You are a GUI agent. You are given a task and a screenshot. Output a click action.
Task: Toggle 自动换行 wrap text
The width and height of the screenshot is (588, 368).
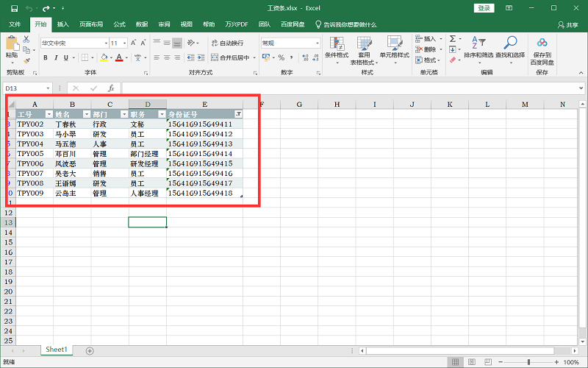tap(226, 43)
